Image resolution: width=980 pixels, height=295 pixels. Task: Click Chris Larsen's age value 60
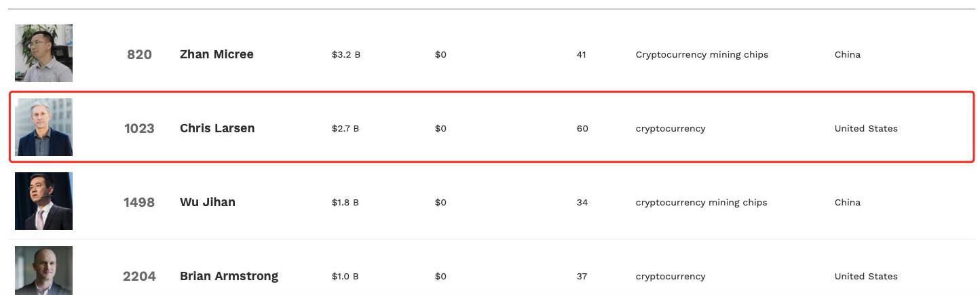click(x=582, y=128)
